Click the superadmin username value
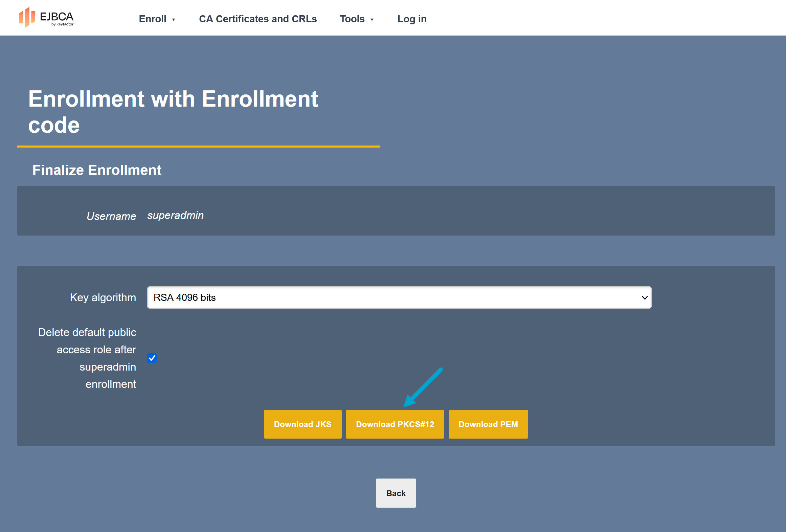Screen dimensions: 786x532 tap(175, 215)
